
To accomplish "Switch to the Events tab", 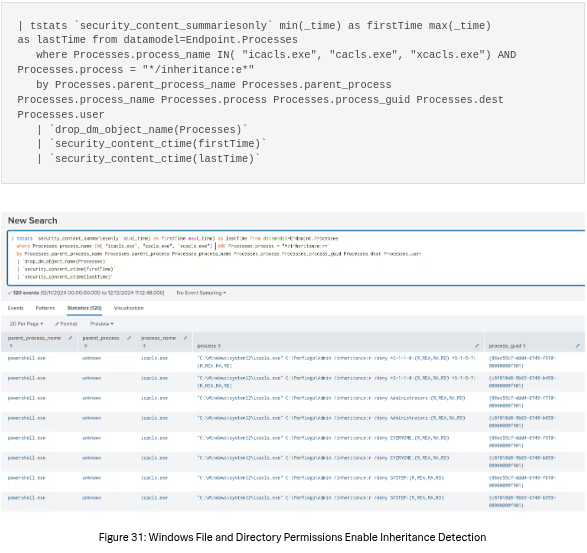I will [15, 308].
